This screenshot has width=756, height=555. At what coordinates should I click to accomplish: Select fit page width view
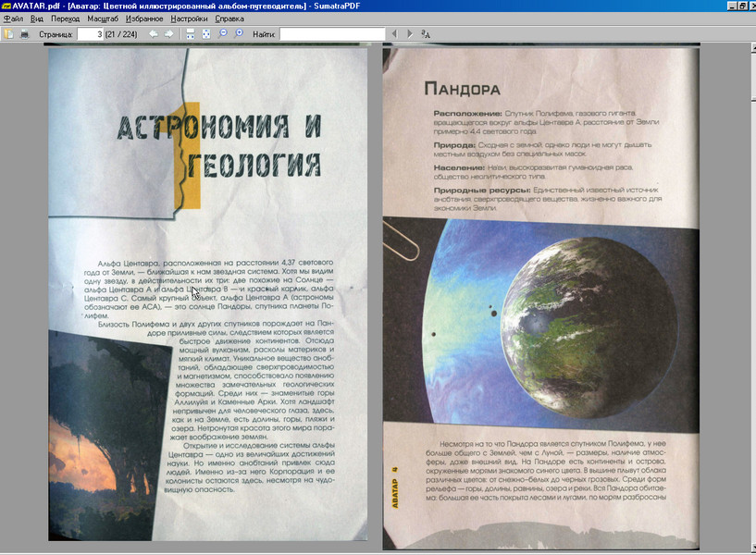point(191,33)
